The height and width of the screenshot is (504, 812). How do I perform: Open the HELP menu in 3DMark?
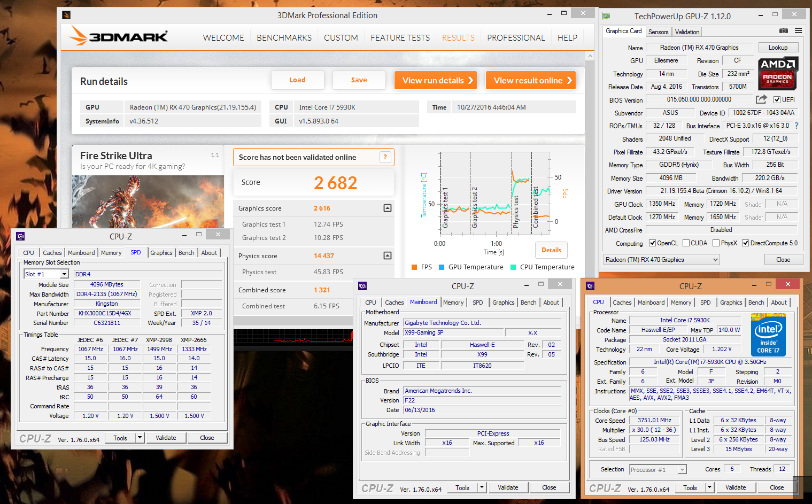[x=567, y=38]
